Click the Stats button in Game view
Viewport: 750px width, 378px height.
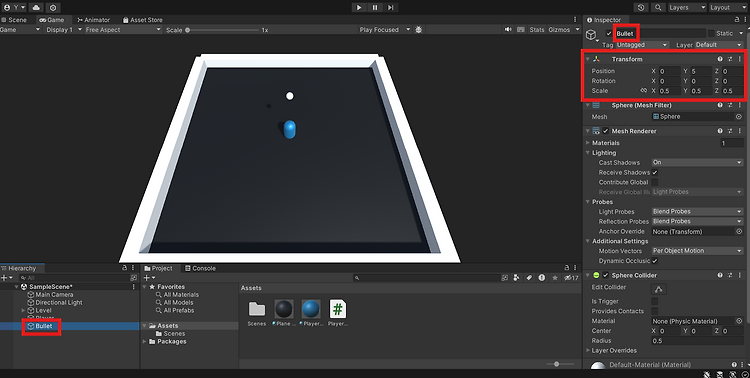pyautogui.click(x=537, y=30)
